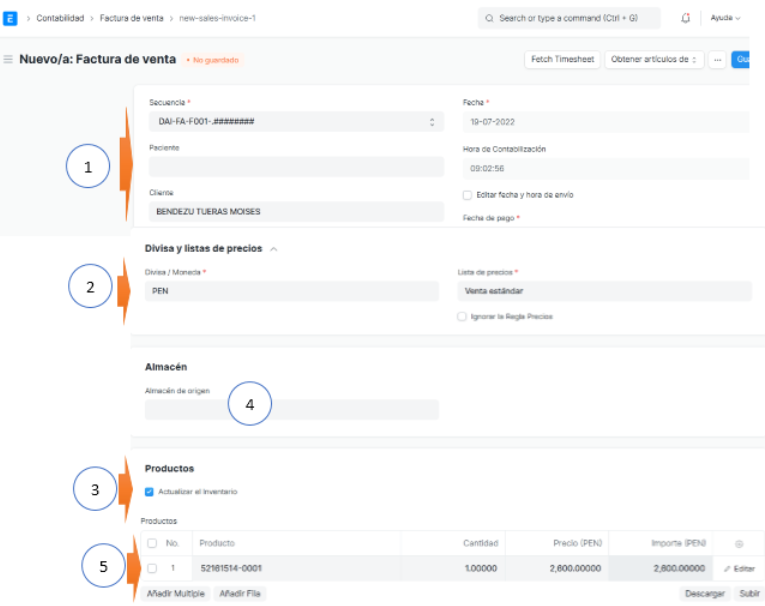Enable Editar fecha y hora de envío
The image size is (765, 606).
(467, 195)
